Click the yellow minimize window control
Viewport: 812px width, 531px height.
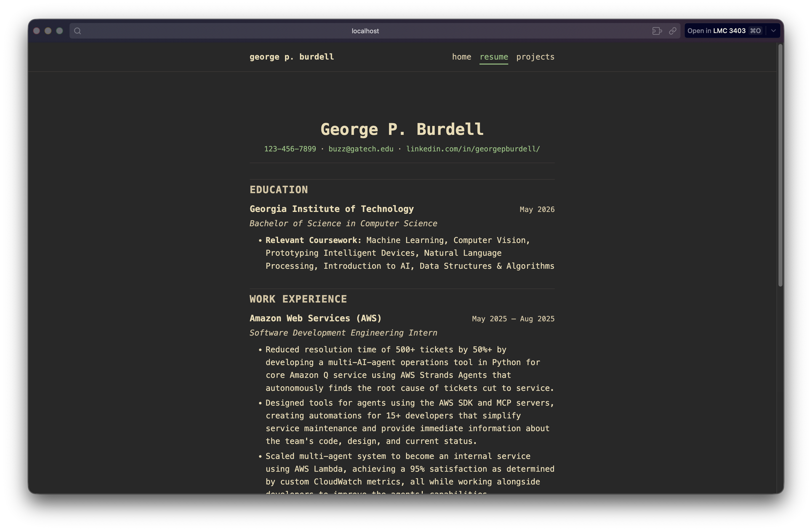48,31
